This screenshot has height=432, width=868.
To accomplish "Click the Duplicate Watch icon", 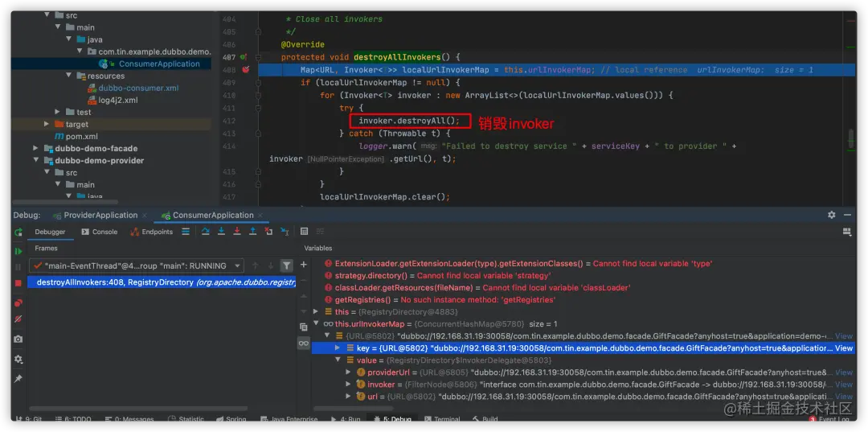I will 303,327.
